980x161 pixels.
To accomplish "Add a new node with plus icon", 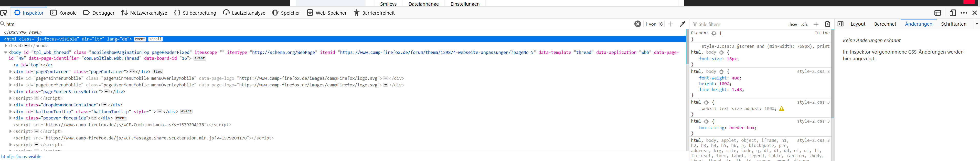I will click(x=671, y=24).
